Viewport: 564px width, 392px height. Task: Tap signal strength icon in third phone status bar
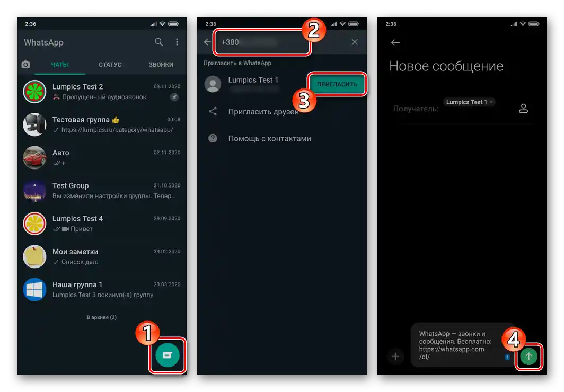tap(514, 24)
